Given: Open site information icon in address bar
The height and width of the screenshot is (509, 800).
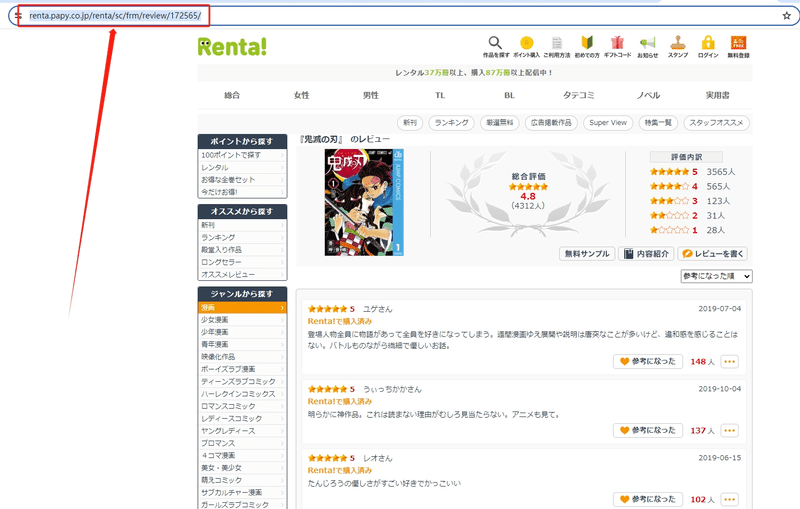Looking at the screenshot, I should 18,16.
